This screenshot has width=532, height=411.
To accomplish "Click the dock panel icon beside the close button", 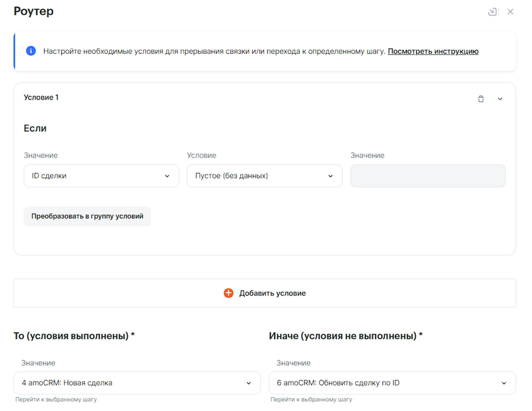I will pos(492,12).
